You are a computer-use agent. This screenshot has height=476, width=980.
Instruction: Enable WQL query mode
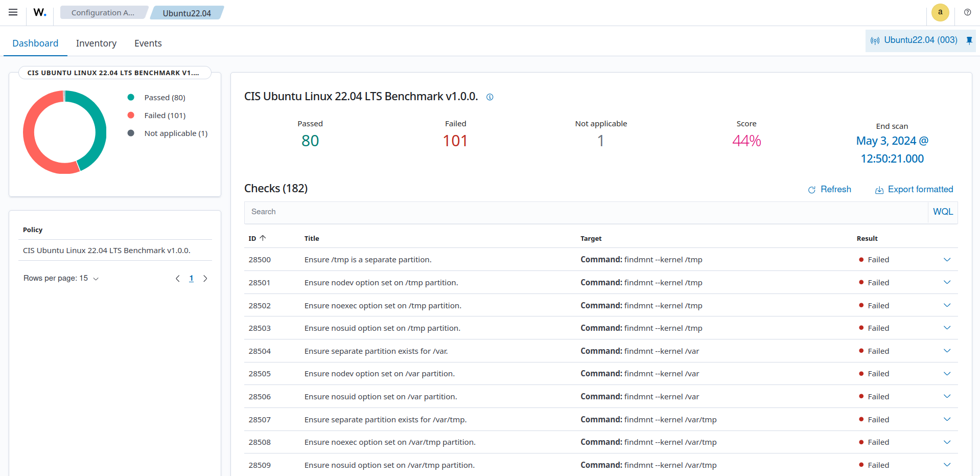942,211
